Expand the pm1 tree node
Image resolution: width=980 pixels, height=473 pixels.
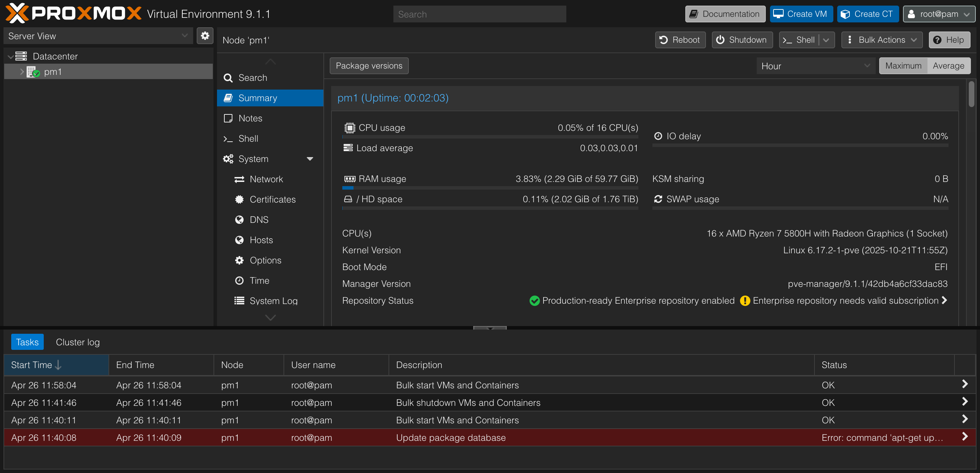tap(22, 71)
